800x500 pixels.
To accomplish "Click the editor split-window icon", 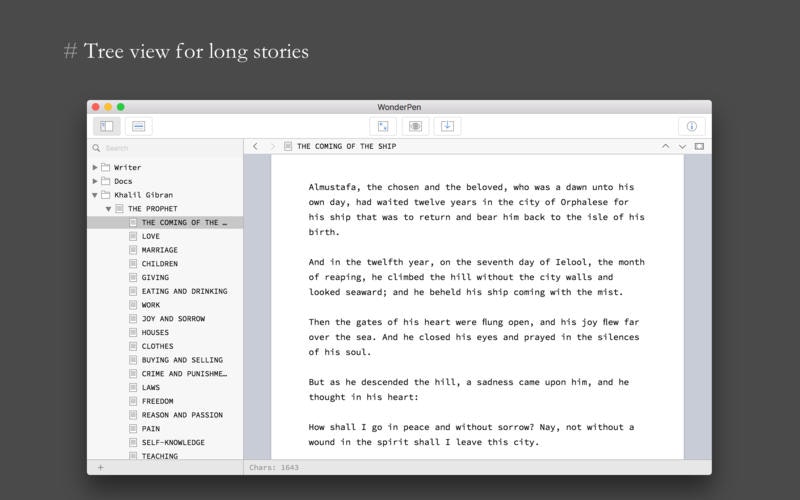I will 699,146.
